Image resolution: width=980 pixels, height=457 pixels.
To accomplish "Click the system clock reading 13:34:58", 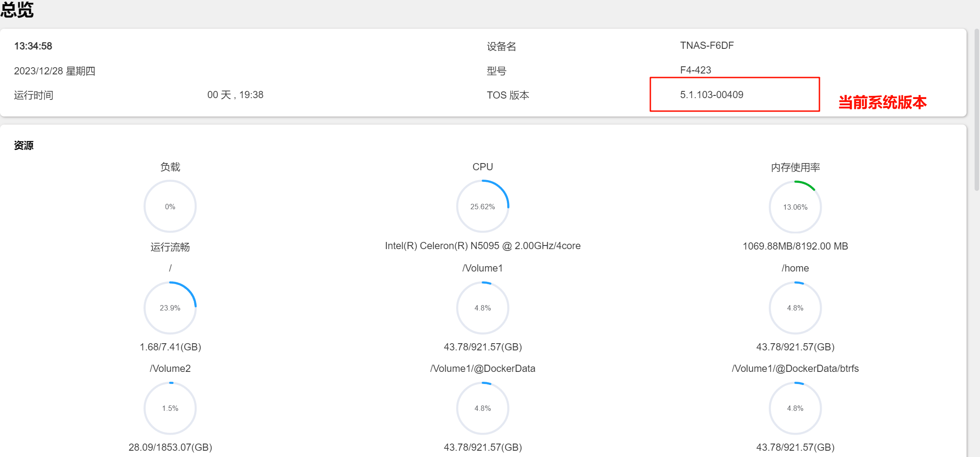I will coord(33,46).
